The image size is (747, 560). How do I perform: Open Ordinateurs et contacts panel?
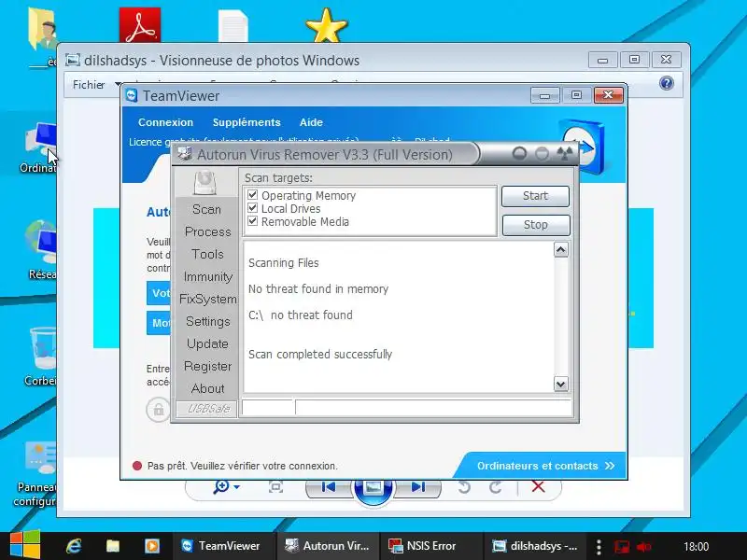coord(545,466)
